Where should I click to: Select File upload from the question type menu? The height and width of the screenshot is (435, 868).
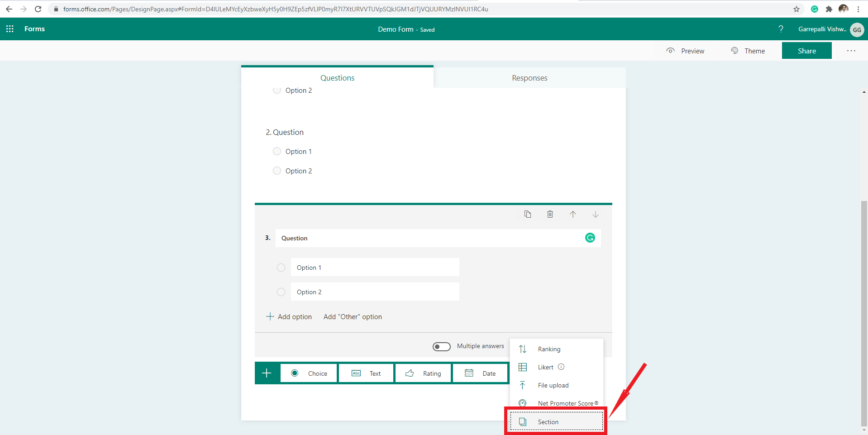pos(553,385)
